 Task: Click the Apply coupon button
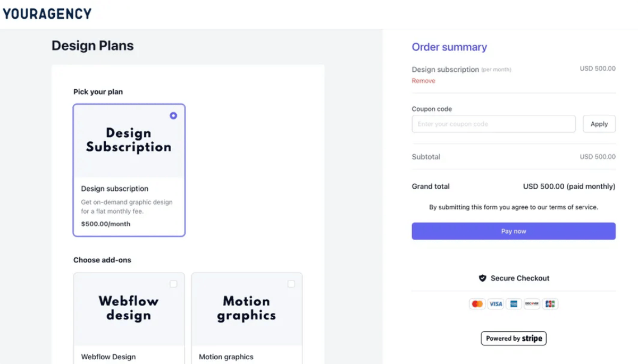tap(599, 123)
